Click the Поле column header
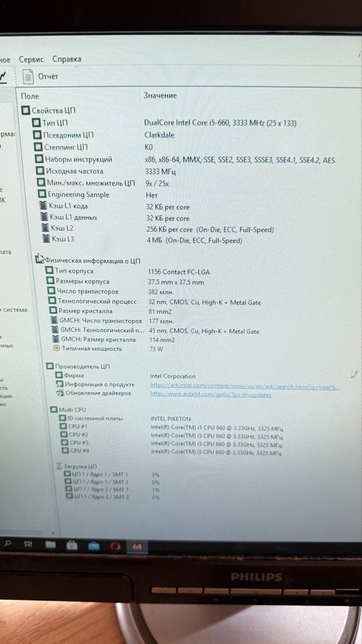This screenshot has width=362, height=644. [x=30, y=96]
